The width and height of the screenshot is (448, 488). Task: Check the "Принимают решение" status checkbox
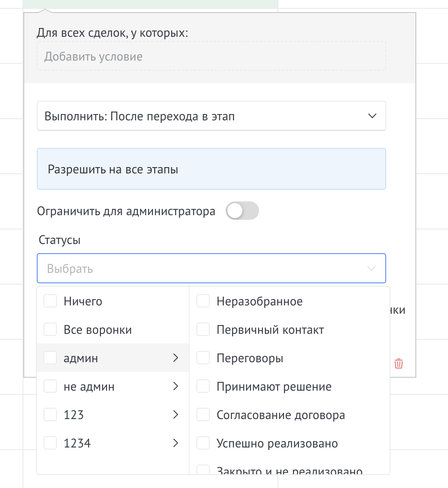[x=203, y=386]
